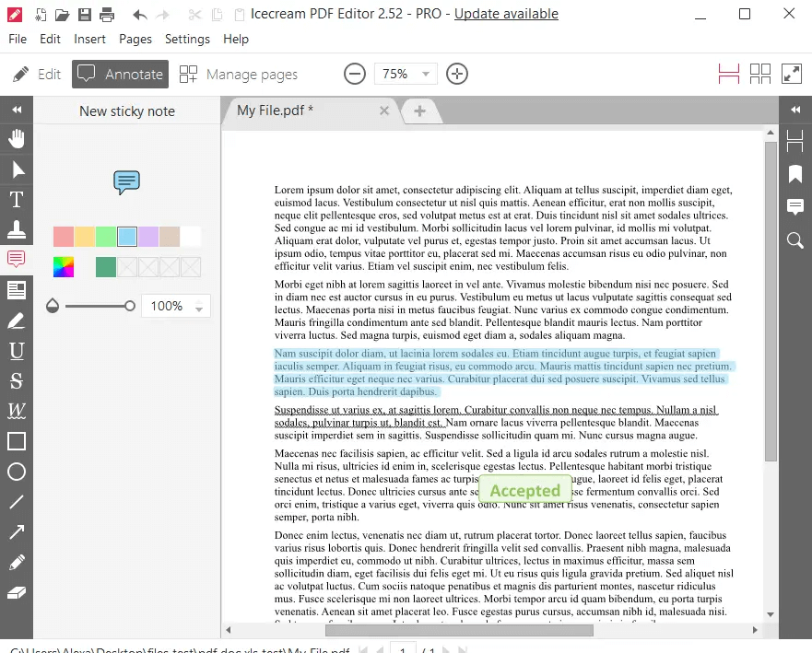
Task: Open the Comments panel
Action: point(794,206)
